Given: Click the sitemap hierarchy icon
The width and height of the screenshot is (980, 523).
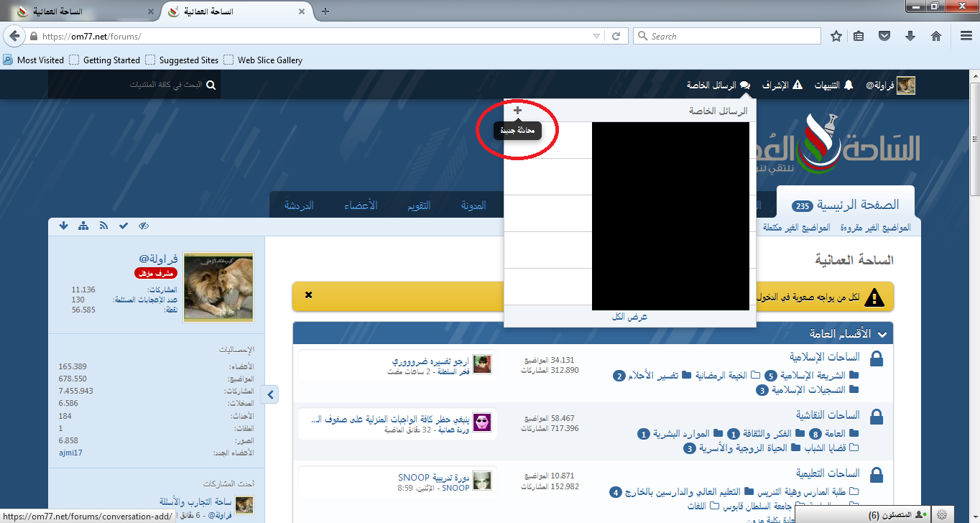Looking at the screenshot, I should click(x=83, y=226).
